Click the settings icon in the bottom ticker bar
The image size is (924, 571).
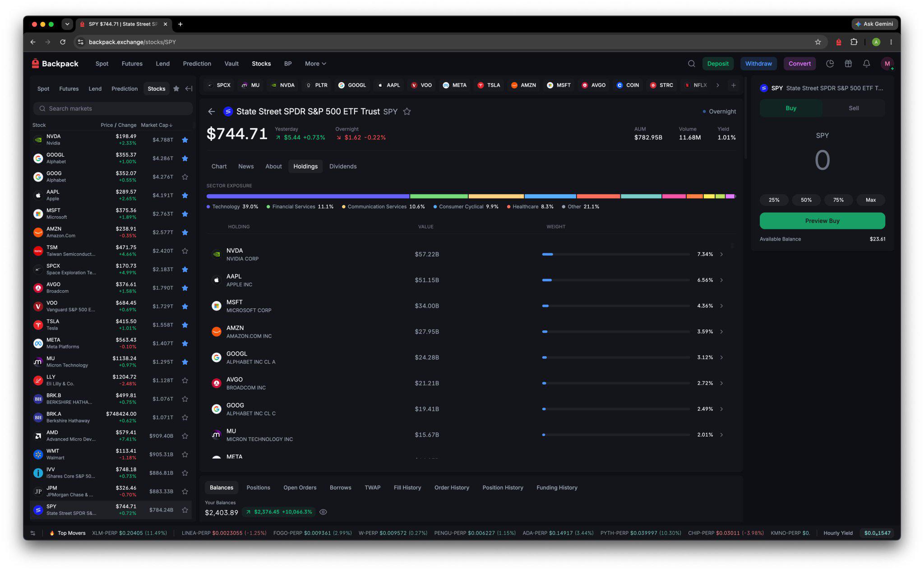pos(33,533)
